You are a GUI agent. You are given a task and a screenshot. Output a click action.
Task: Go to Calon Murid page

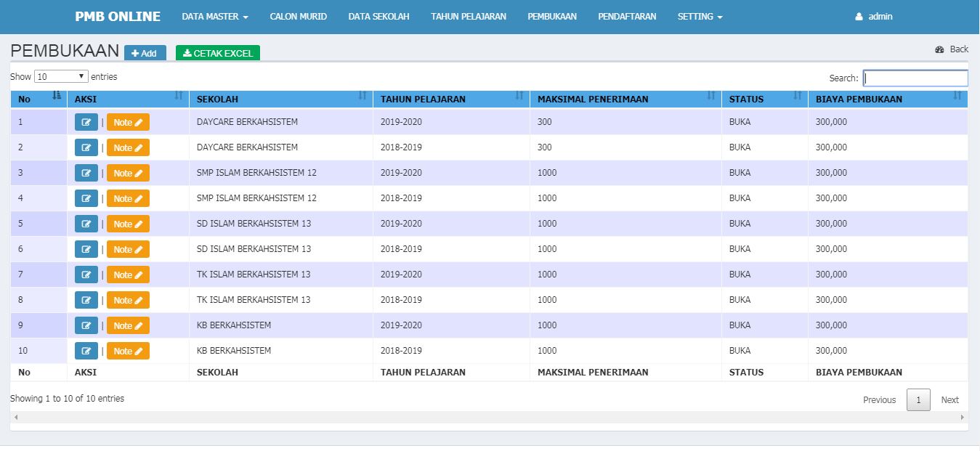pyautogui.click(x=298, y=17)
